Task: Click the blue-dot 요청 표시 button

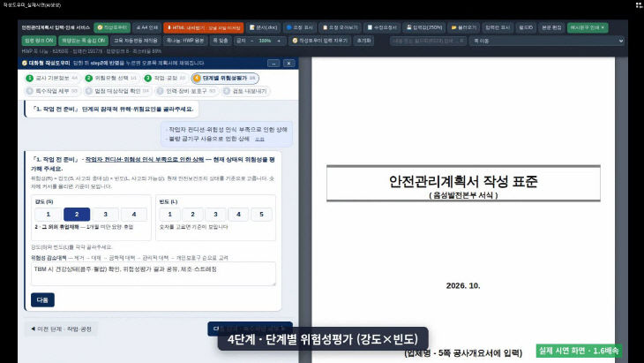Action: click(x=299, y=27)
